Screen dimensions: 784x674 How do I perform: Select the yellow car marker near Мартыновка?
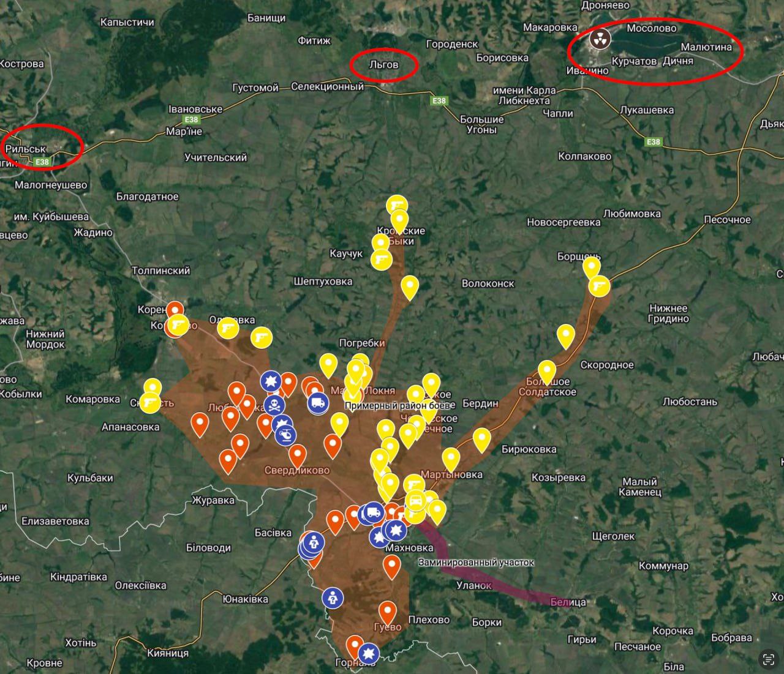point(415,501)
